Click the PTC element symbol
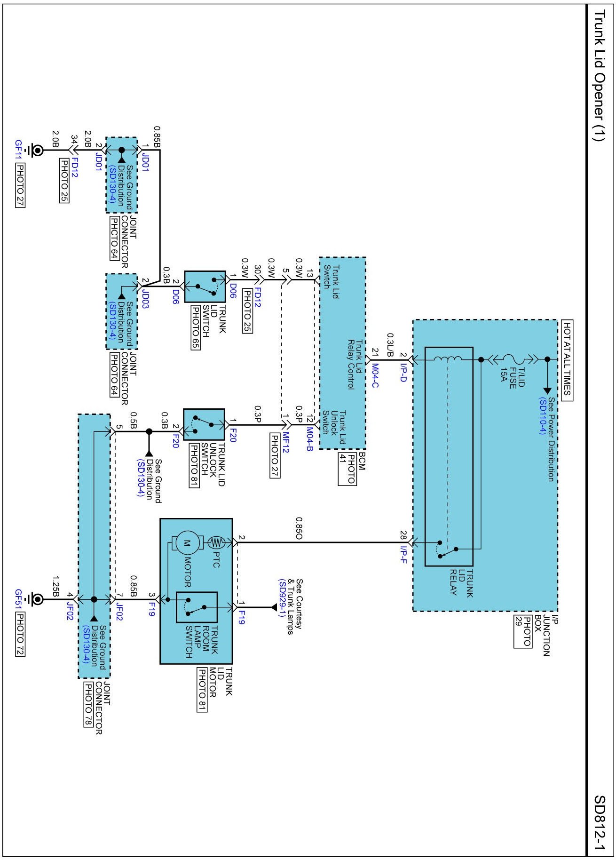This screenshot has height=860, width=616. click(x=215, y=542)
